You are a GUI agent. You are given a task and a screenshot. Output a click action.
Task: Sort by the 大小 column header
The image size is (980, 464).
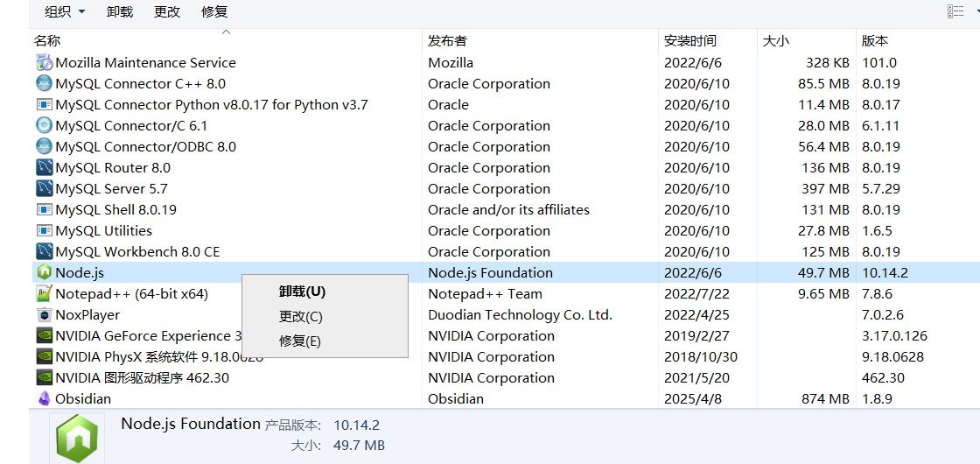(776, 41)
